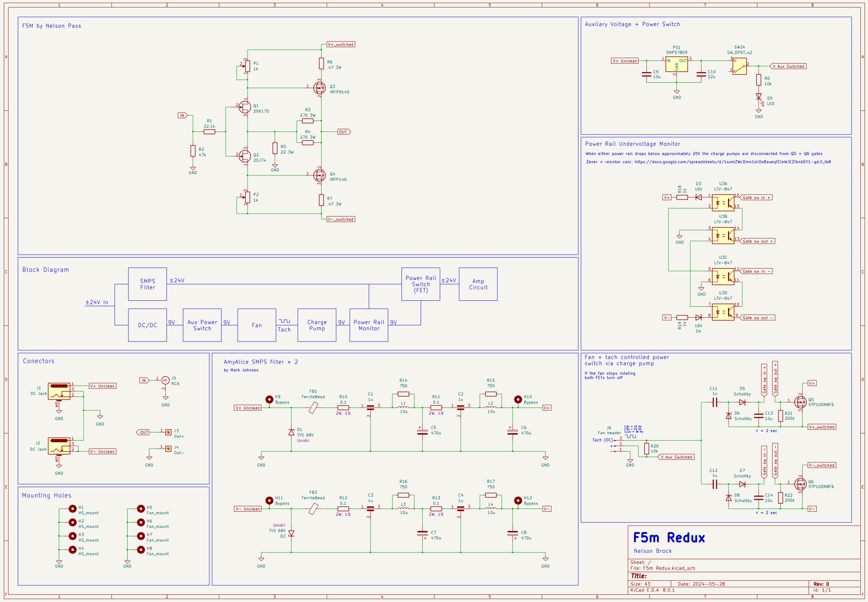Viewport: 868px width, 602px height.
Task: Click the L1 10u inductor
Action: click(403, 408)
